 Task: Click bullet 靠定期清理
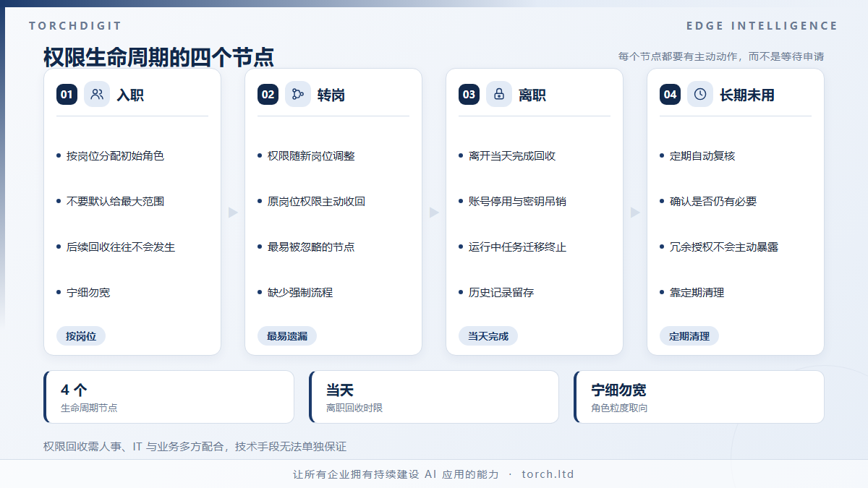[697, 292]
